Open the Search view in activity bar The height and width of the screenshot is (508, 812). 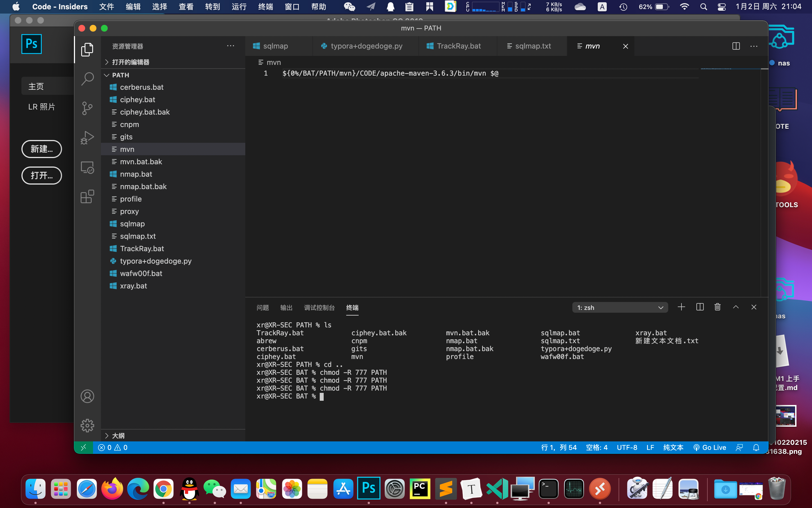click(x=87, y=79)
